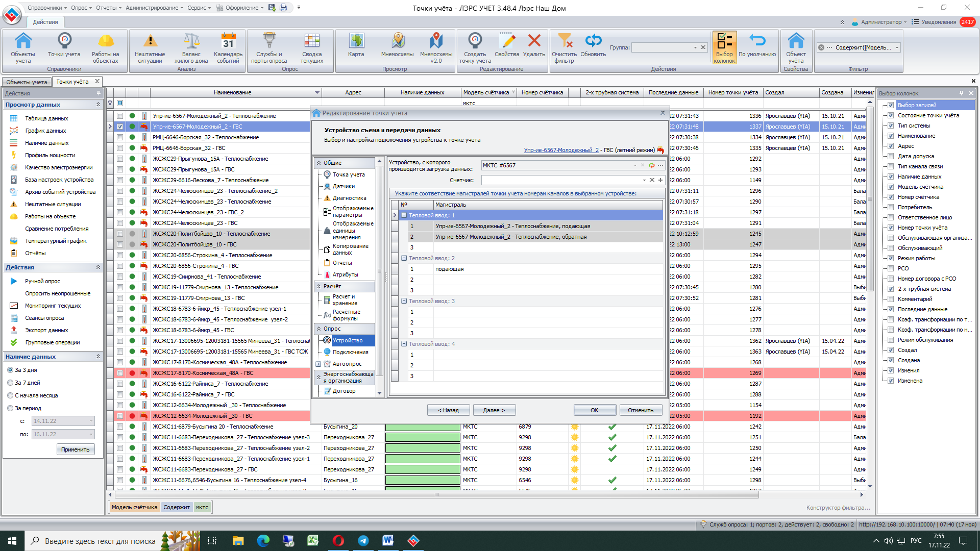
Task: Click the Далее > button
Action: [494, 410]
